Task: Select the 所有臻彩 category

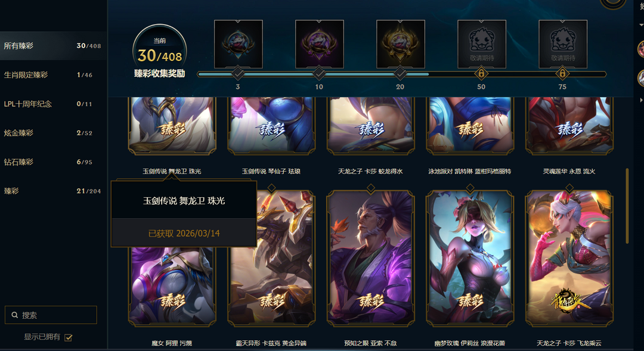Action: [x=54, y=45]
